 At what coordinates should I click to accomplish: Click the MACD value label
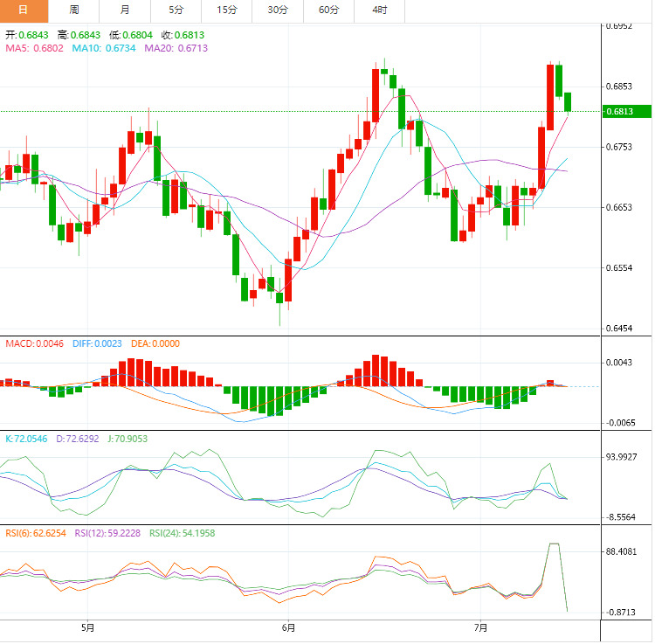[34, 343]
